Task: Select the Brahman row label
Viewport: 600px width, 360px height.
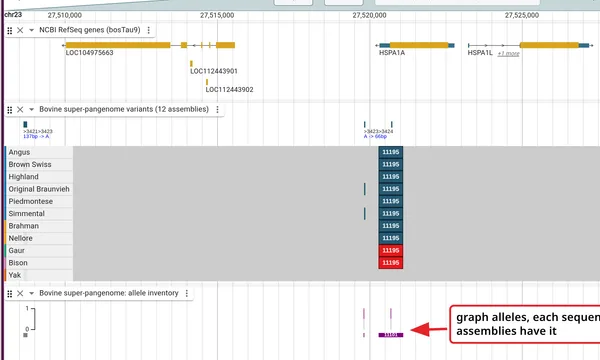Action: click(x=23, y=226)
